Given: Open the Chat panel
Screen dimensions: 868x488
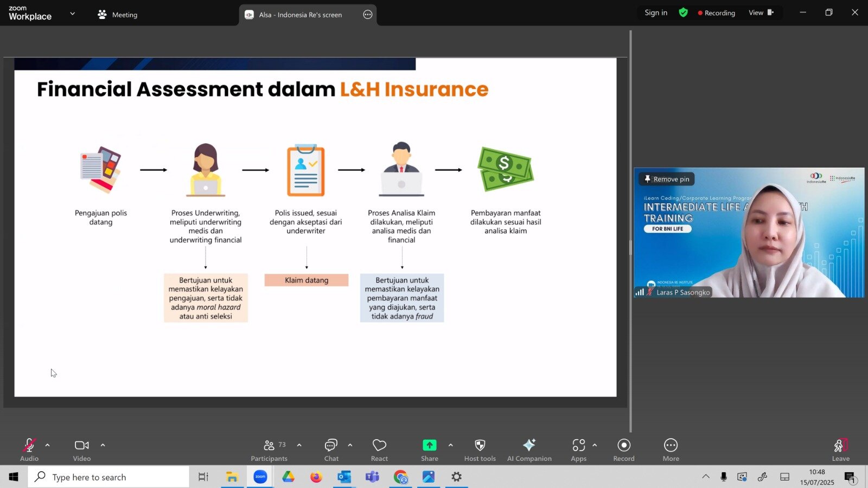Looking at the screenshot, I should 331,450.
